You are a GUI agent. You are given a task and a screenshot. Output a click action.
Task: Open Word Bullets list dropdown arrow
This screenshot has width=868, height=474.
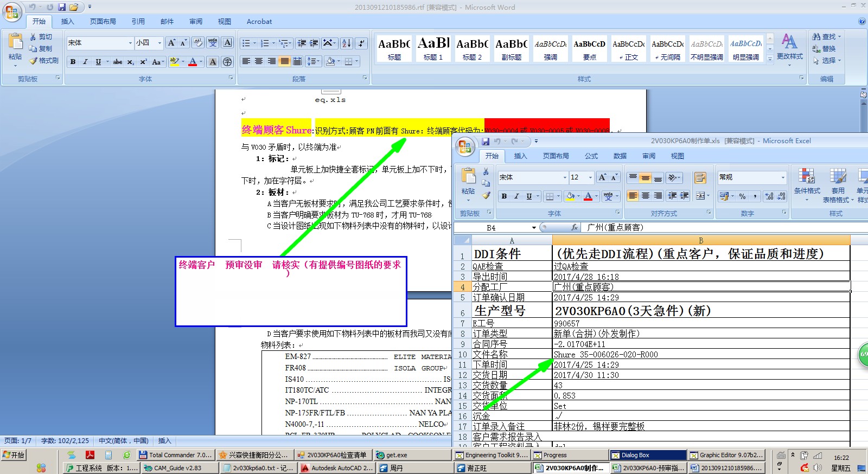pos(254,43)
